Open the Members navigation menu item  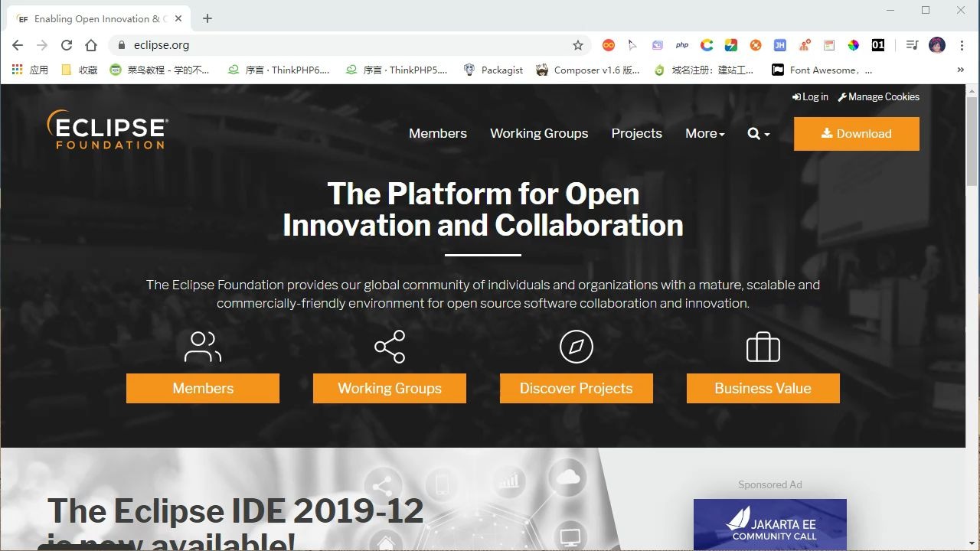[x=438, y=133]
